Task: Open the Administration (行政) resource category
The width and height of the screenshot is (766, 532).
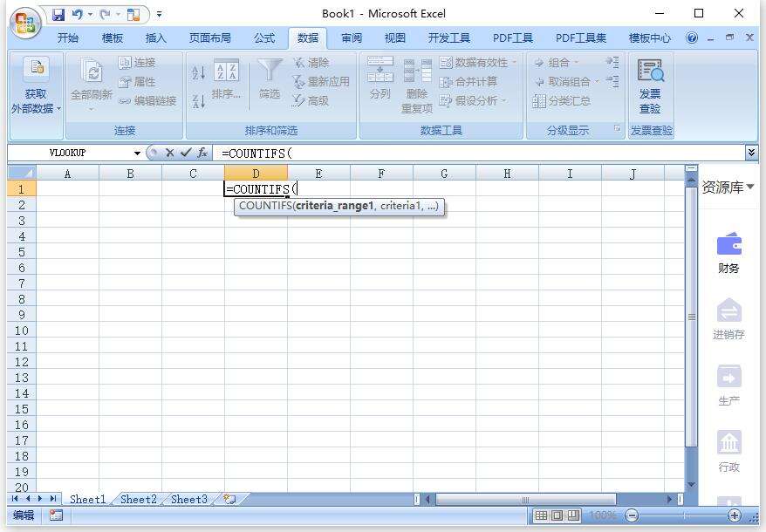Action: point(728,452)
